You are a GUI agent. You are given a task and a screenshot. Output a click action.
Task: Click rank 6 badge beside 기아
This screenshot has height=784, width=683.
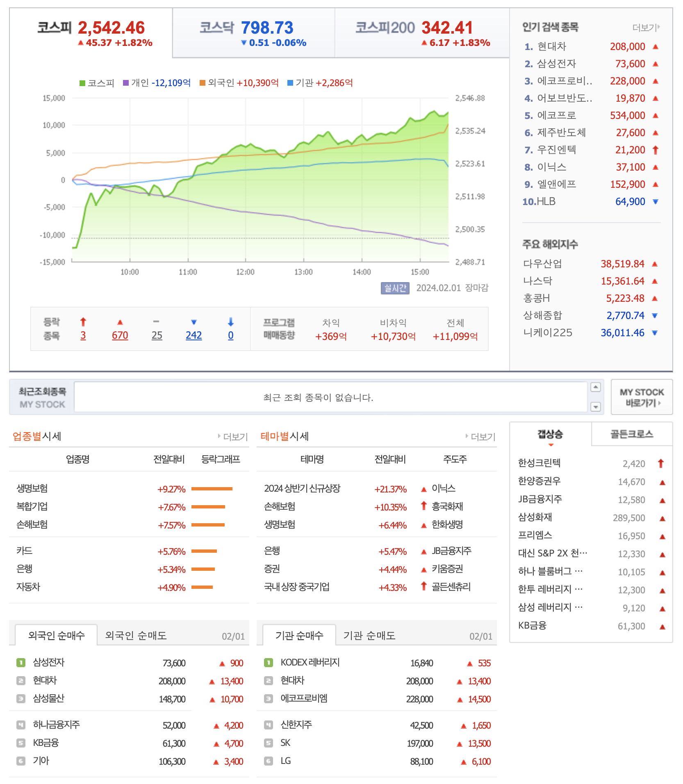click(21, 761)
